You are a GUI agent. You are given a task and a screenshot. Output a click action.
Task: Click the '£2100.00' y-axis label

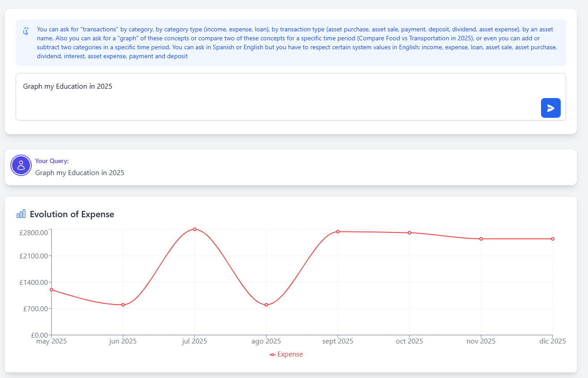(x=34, y=256)
